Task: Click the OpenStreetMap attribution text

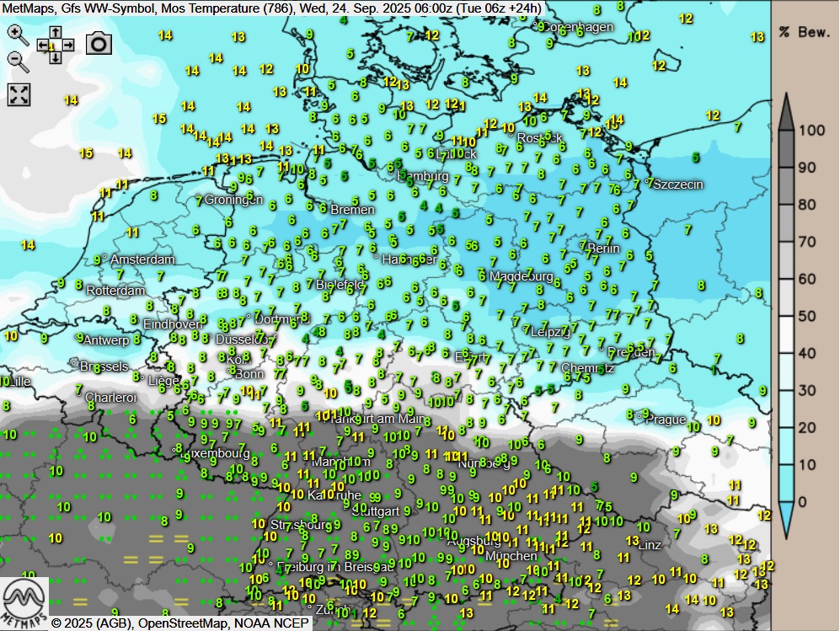Action: pyautogui.click(x=184, y=623)
